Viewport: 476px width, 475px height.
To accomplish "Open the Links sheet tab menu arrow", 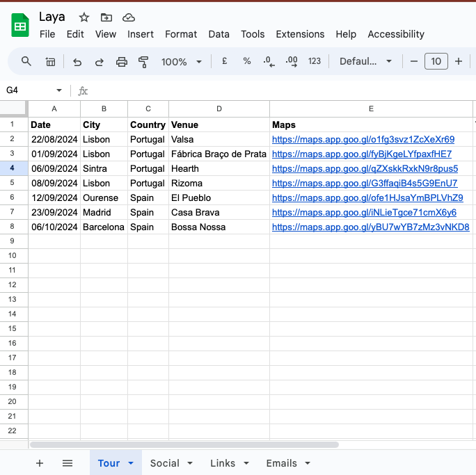I will tap(246, 463).
